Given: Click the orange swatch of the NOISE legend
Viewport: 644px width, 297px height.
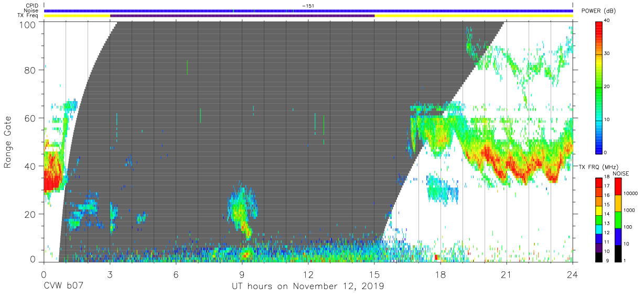Looking at the screenshot, I should coord(618,203).
